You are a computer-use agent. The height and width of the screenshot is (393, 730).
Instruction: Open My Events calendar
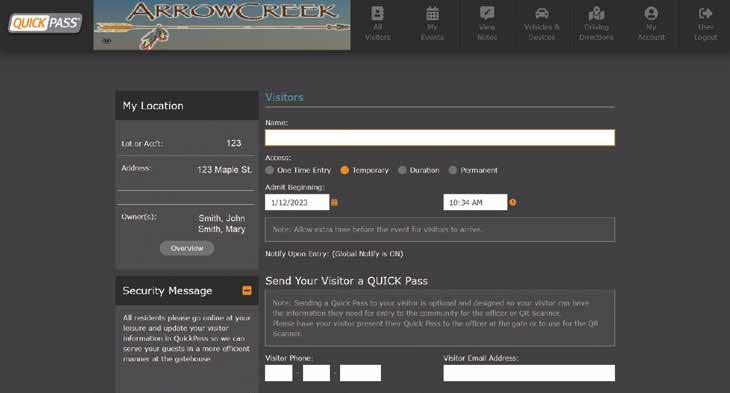click(432, 23)
